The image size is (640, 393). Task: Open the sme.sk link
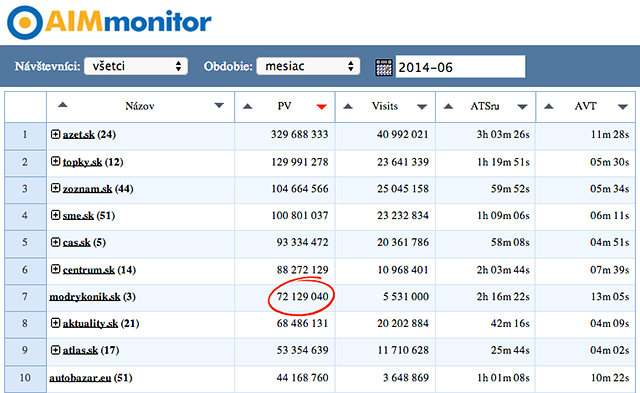coord(78,216)
